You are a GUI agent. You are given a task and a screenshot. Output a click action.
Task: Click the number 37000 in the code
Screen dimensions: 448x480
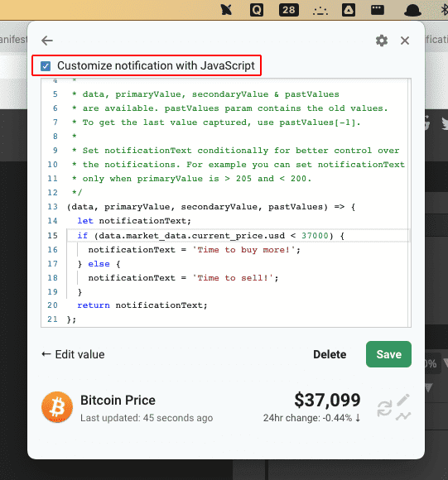315,235
